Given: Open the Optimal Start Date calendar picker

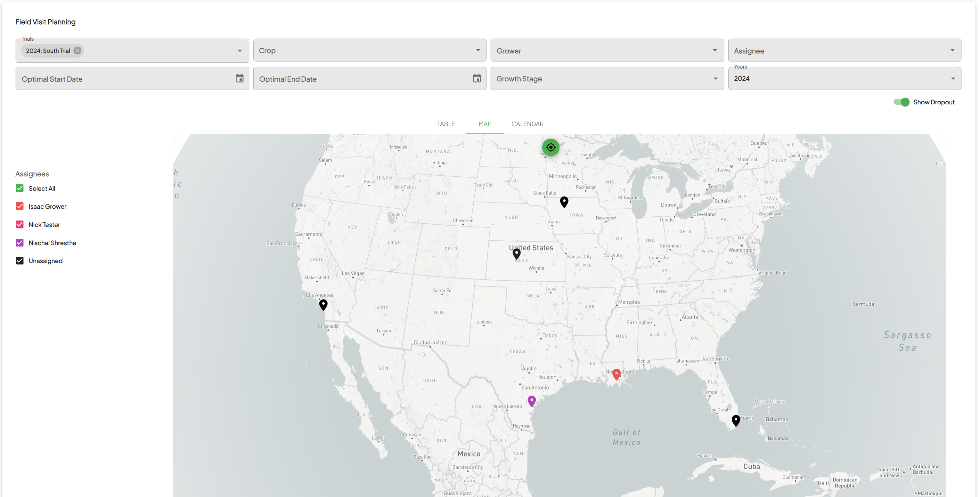Looking at the screenshot, I should 239,78.
